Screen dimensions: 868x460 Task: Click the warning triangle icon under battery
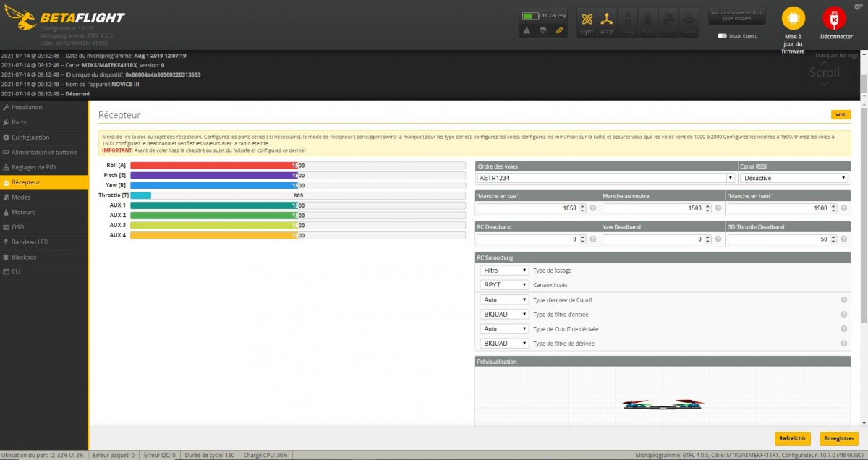[x=527, y=30]
